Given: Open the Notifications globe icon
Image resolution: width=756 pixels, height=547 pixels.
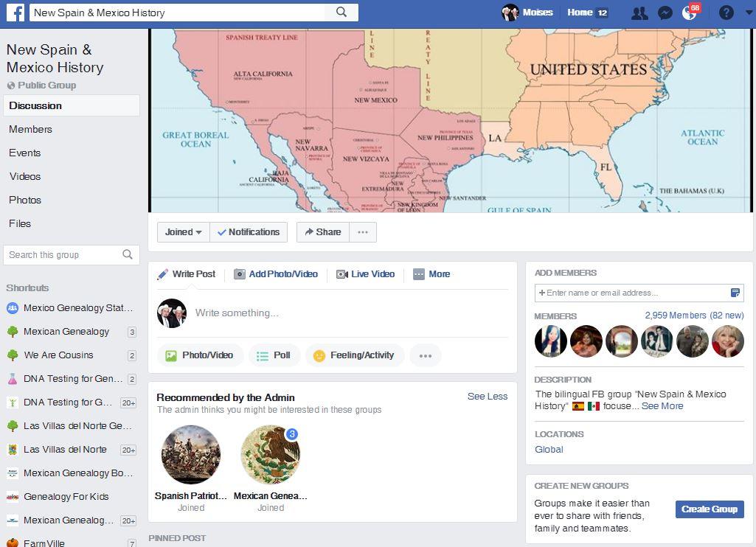Looking at the screenshot, I should 690,13.
